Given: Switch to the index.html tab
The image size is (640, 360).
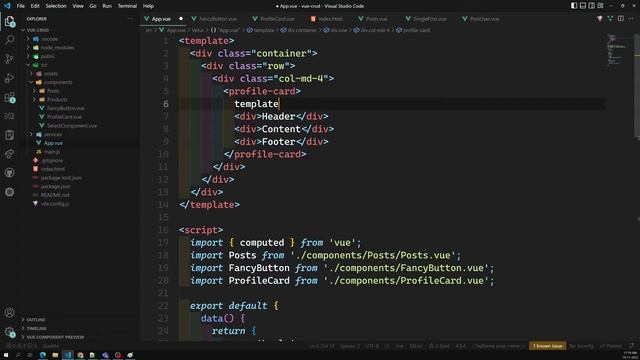Looking at the screenshot, I should [330, 19].
